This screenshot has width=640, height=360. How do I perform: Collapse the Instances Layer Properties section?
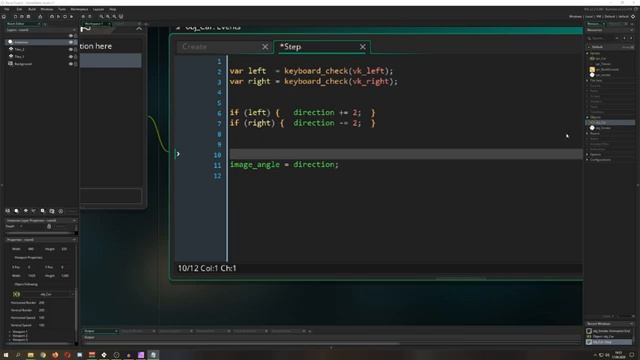74,220
